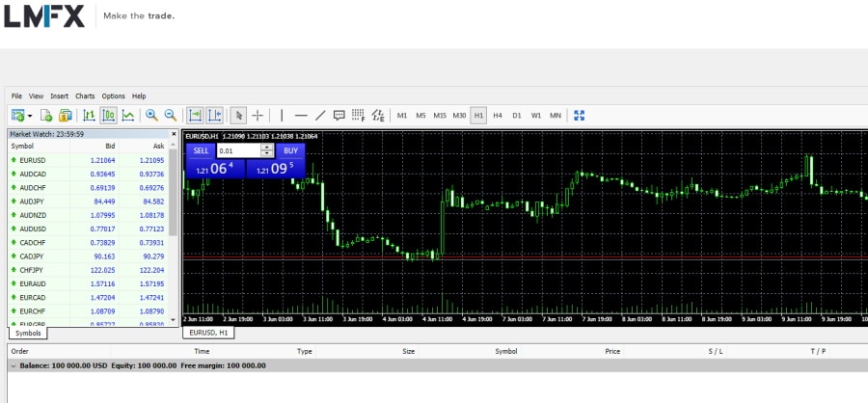Viewport: 868px width, 403px height.
Task: Open the Insert menu
Action: tap(59, 95)
